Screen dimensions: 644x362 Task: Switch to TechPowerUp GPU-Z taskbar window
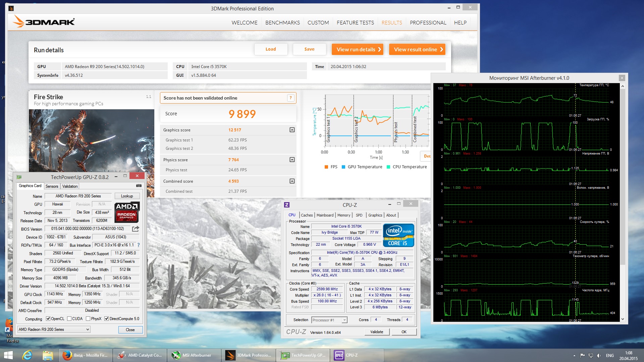pos(303,355)
